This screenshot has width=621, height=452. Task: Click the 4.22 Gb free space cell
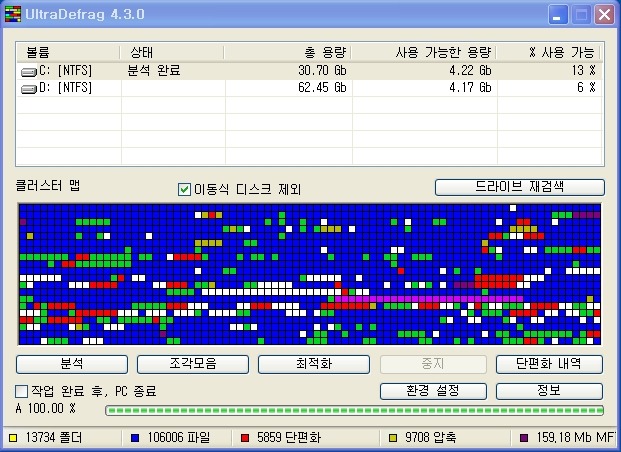click(470, 71)
